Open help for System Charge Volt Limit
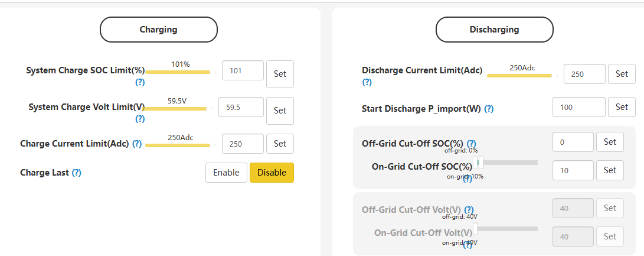 click(140, 119)
